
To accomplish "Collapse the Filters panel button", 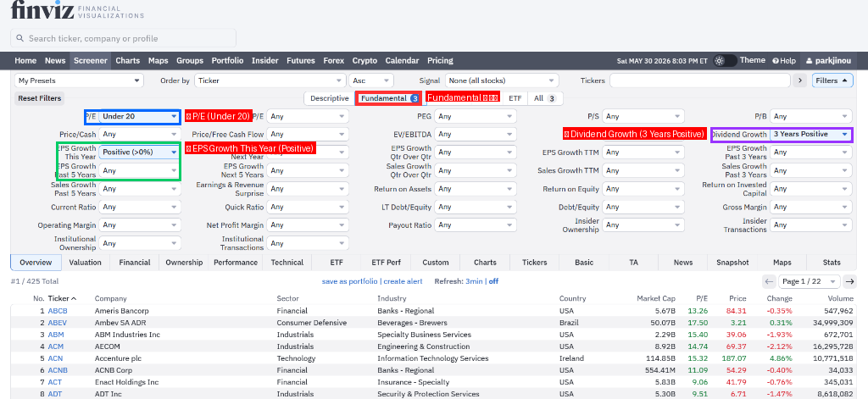I will pos(832,80).
